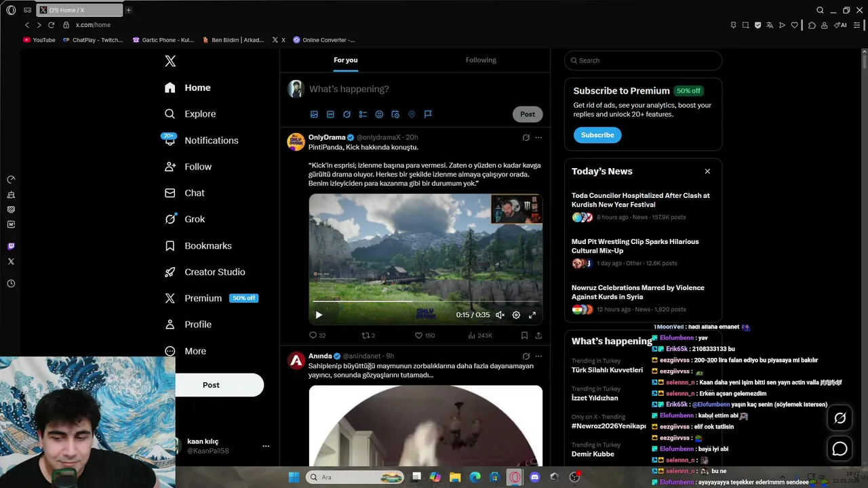Seek on the video progress bar

[x=425, y=301]
